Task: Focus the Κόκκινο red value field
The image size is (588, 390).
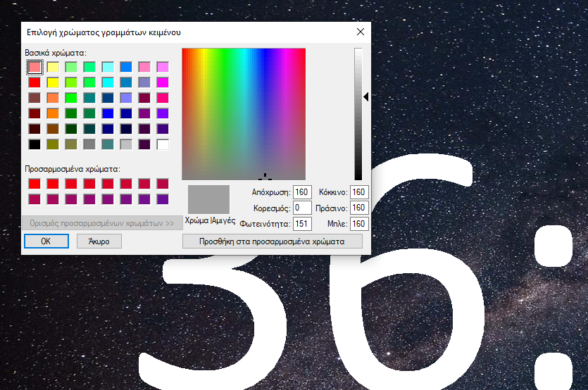Action: (x=359, y=192)
